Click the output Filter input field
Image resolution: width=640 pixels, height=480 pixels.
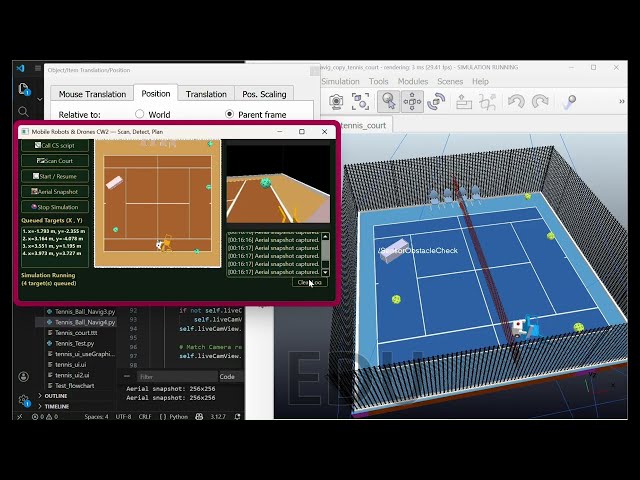click(177, 377)
